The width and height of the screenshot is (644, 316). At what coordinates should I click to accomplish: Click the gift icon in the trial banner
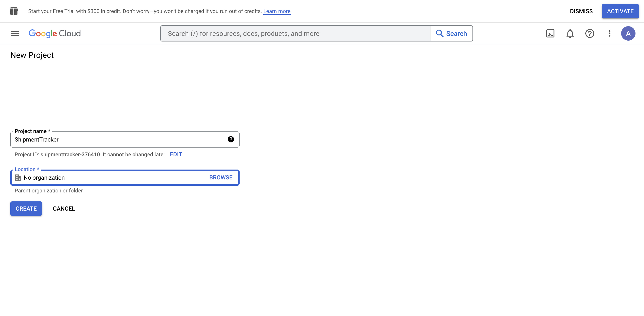[x=14, y=11]
